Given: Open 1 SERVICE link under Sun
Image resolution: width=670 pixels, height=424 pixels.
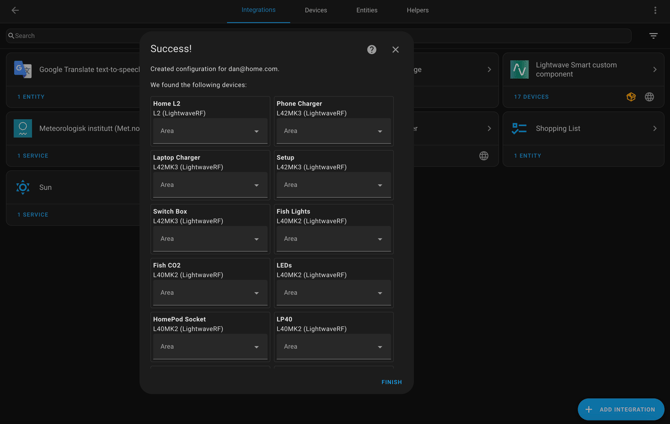Looking at the screenshot, I should tap(32, 215).
